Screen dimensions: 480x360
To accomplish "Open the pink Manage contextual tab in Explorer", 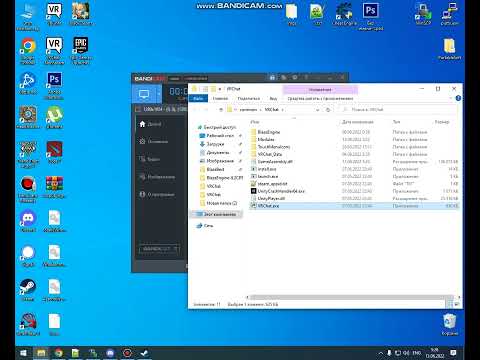I will click(x=320, y=89).
